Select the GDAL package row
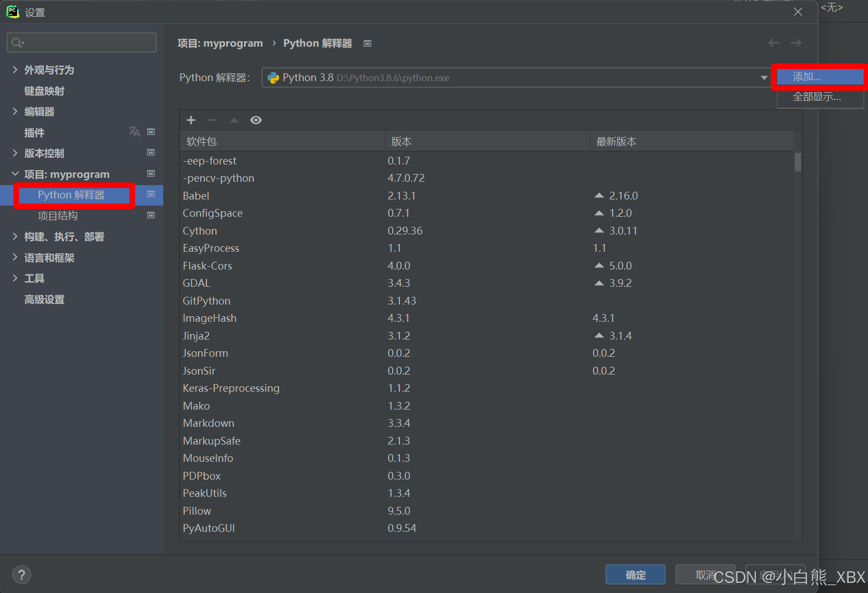Screen dimensions: 868x593 click(x=487, y=283)
